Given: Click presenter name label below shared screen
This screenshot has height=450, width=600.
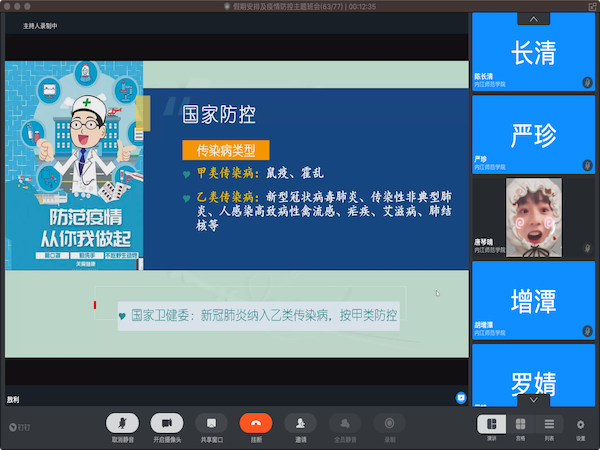Looking at the screenshot, I should (13, 399).
